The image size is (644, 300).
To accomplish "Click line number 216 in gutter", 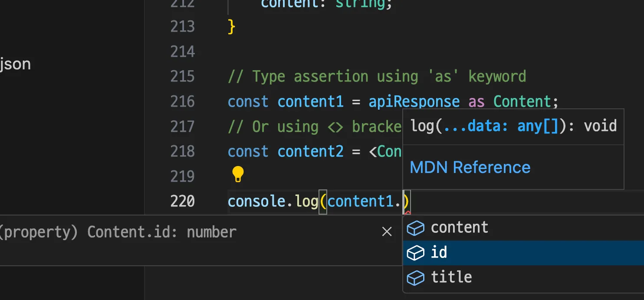I will [x=182, y=101].
